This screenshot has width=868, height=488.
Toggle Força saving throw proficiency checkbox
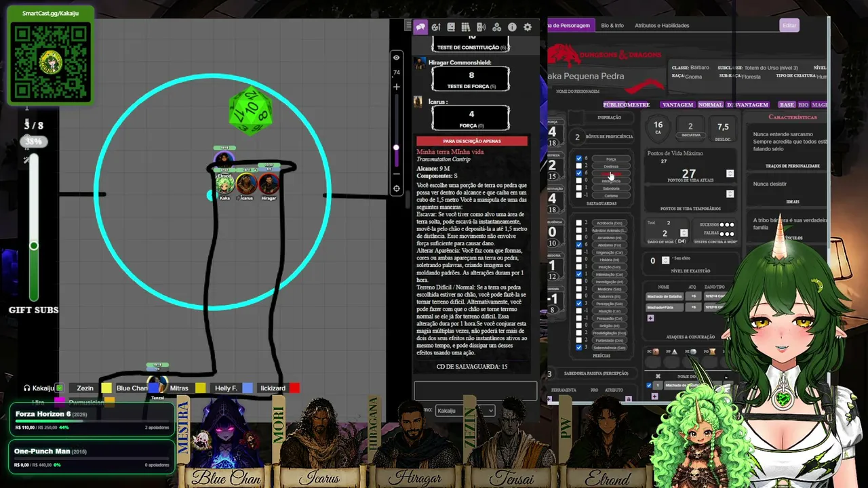click(x=578, y=159)
